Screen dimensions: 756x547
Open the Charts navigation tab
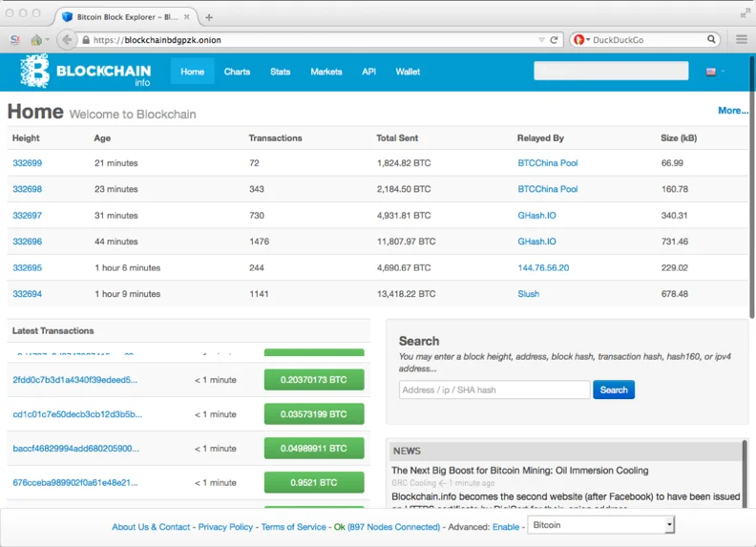(237, 72)
